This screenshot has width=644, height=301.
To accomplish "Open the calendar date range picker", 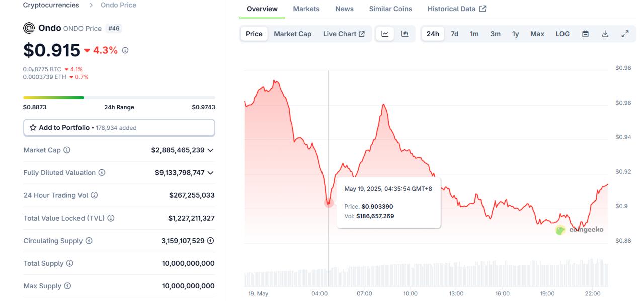I will click(x=585, y=34).
